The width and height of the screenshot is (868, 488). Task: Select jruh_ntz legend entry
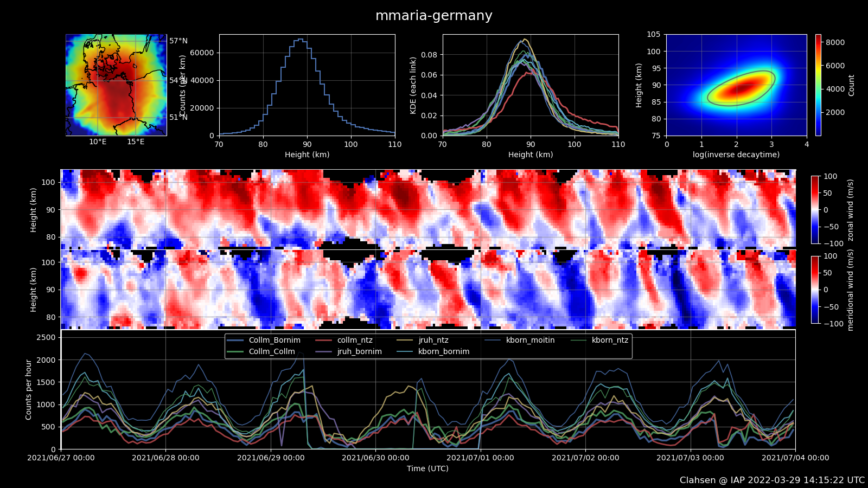[x=423, y=340]
